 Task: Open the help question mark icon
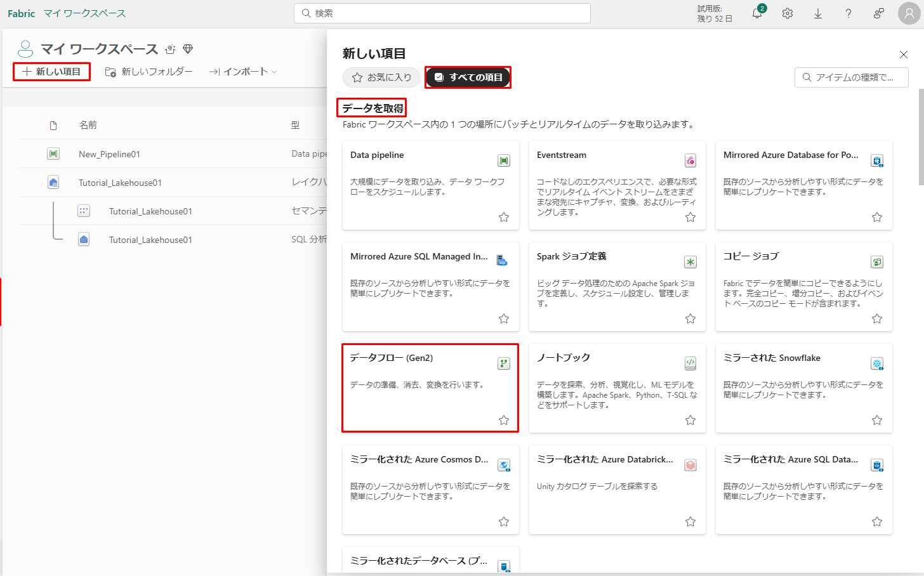click(848, 13)
